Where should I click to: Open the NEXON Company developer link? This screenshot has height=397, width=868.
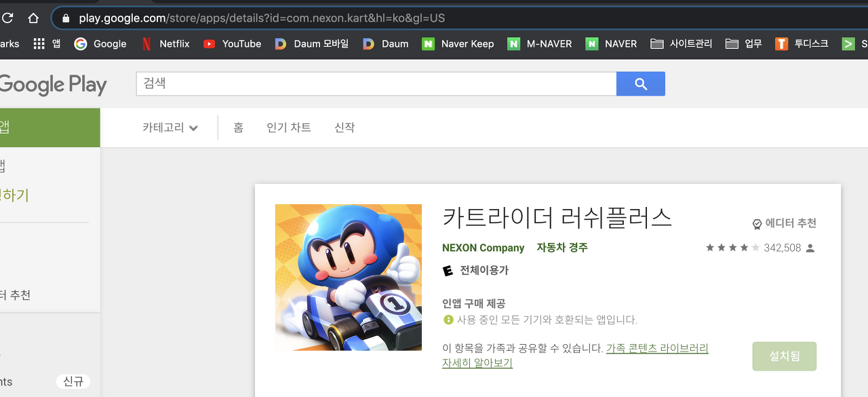coord(484,248)
